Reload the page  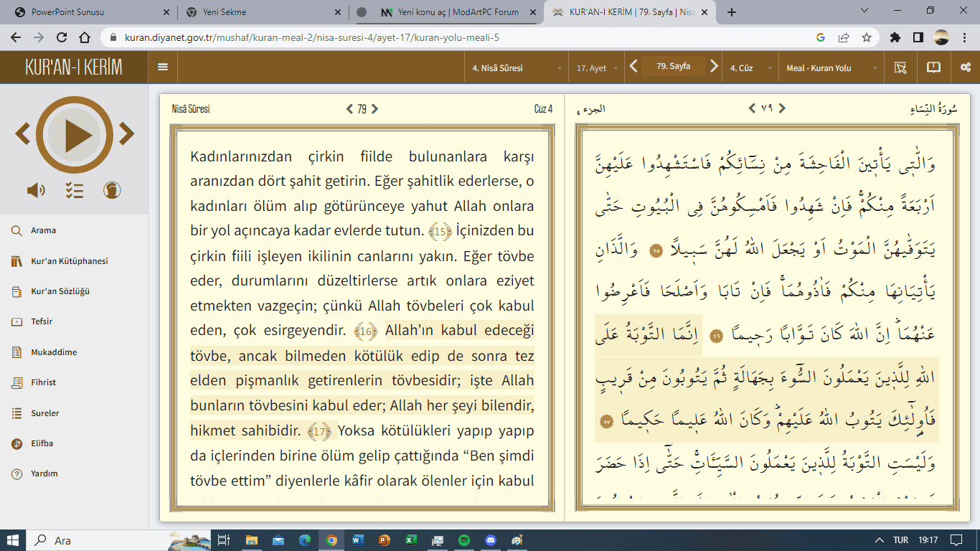pyautogui.click(x=62, y=37)
